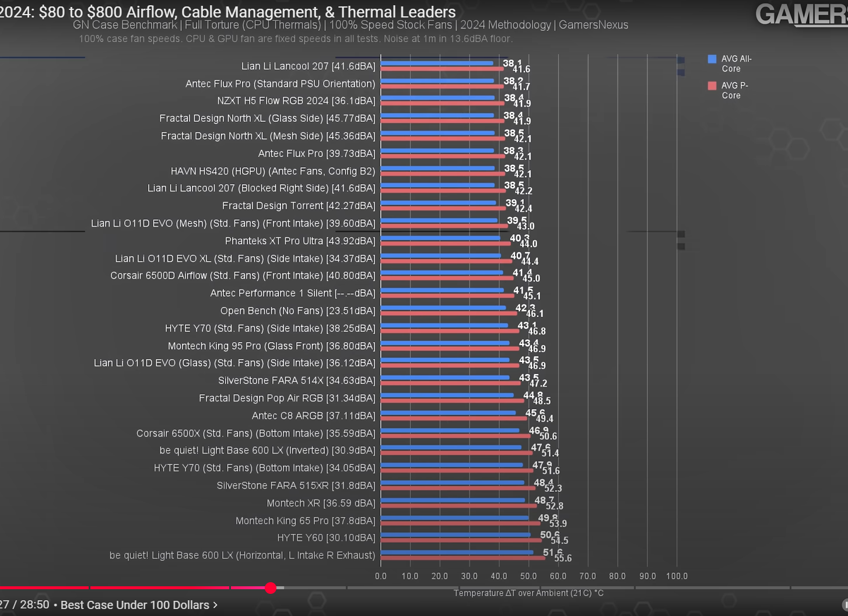Click the '41.6' value beside Lancool 207 bar
Image resolution: width=848 pixels, height=616 pixels.
click(x=521, y=69)
